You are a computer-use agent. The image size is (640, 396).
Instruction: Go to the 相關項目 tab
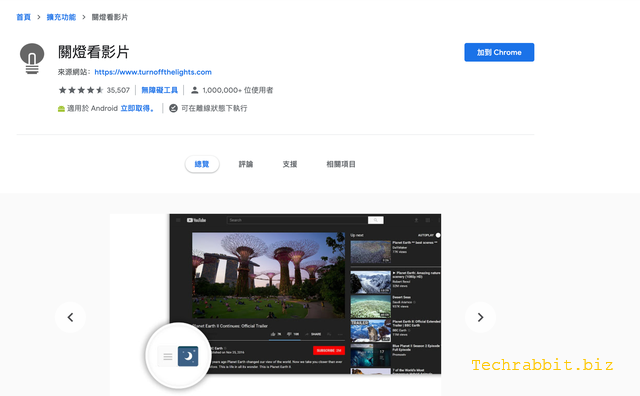pyautogui.click(x=341, y=164)
